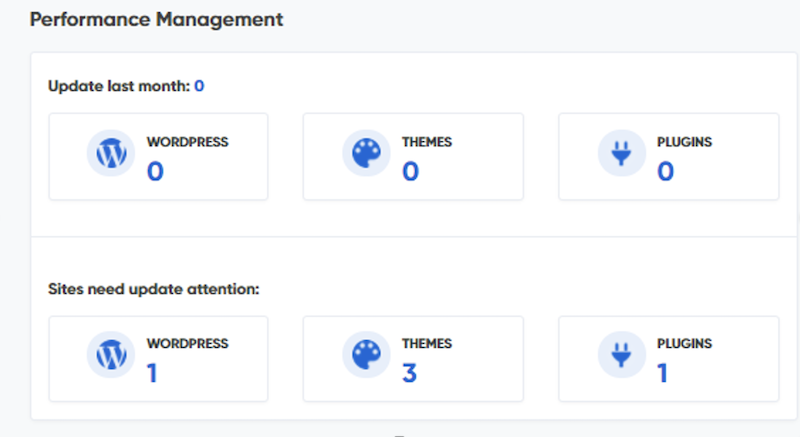800x437 pixels.
Task: Click the Plugins plug icon under Sites need update attention
Action: 621,354
